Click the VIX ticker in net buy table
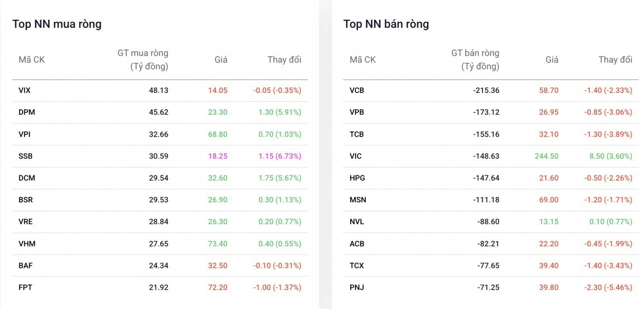This screenshot has height=309, width=644. [x=25, y=91]
